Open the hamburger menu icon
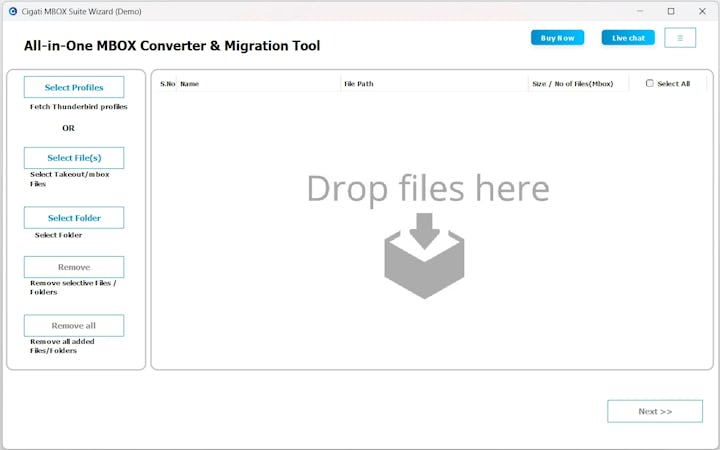720x450 pixels. point(680,38)
